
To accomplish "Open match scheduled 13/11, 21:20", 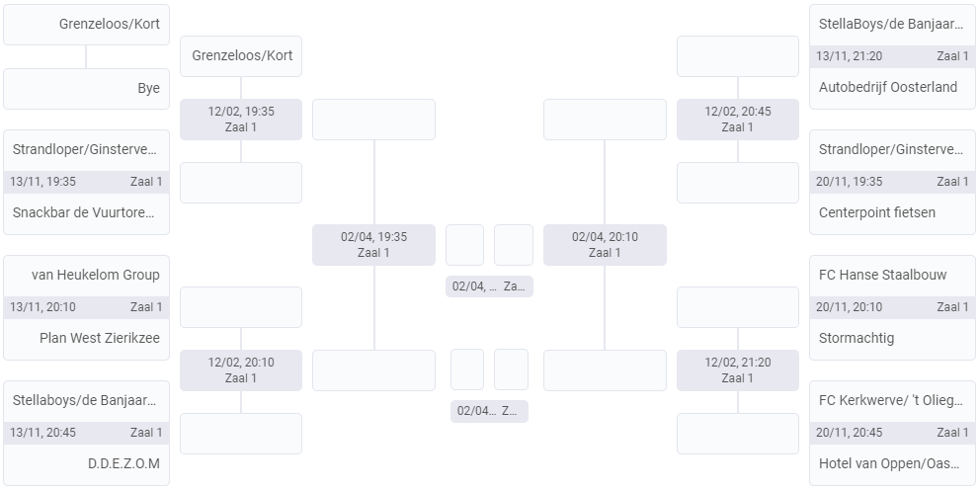I will pos(892,56).
